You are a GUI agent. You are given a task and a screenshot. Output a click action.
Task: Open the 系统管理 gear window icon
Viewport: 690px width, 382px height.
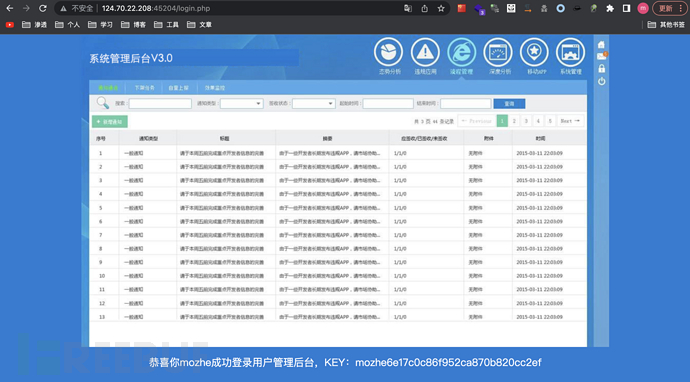click(x=570, y=52)
